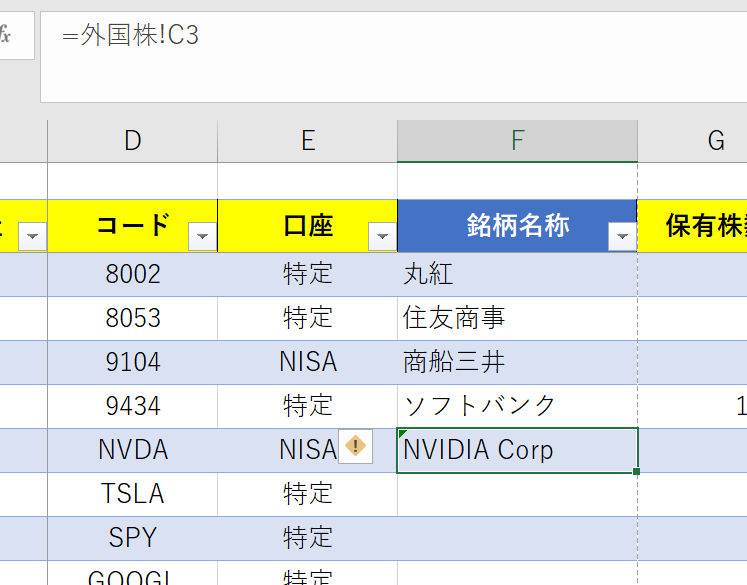Open the filter dropdown left of コード header
The height and width of the screenshot is (585, 747).
32,236
